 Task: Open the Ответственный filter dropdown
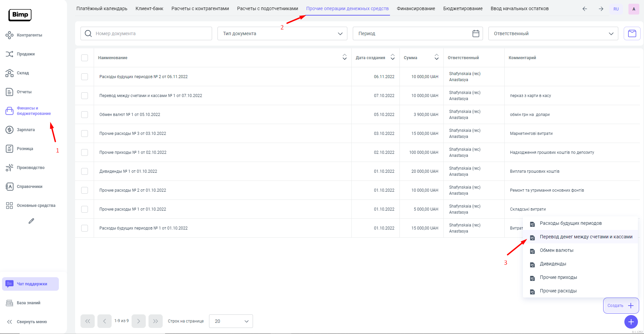(553, 33)
